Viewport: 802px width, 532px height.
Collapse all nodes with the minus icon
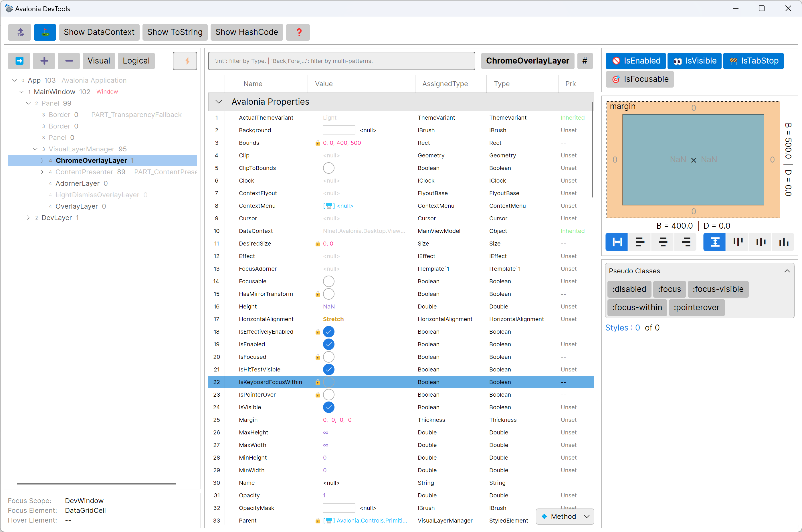pos(69,61)
